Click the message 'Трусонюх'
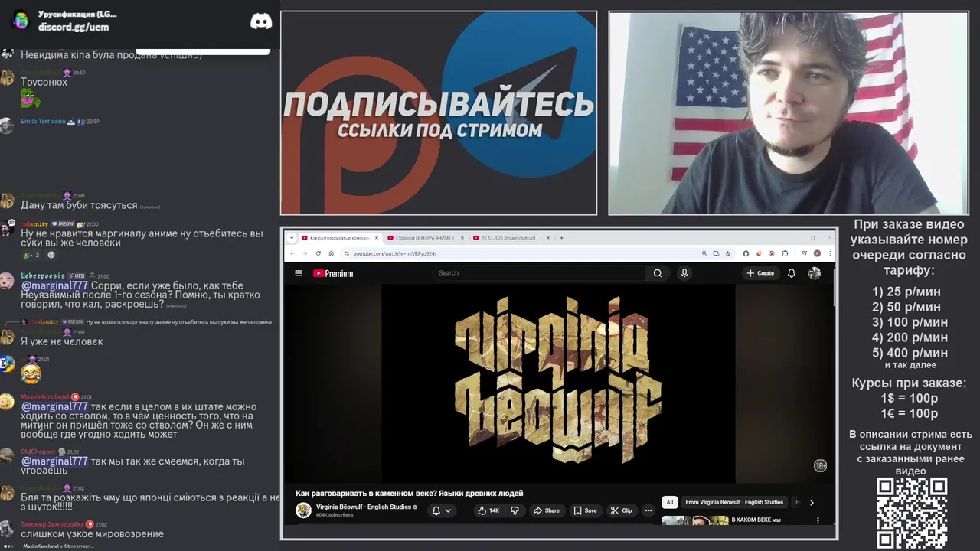Image resolution: width=980 pixels, height=551 pixels. click(x=44, y=82)
